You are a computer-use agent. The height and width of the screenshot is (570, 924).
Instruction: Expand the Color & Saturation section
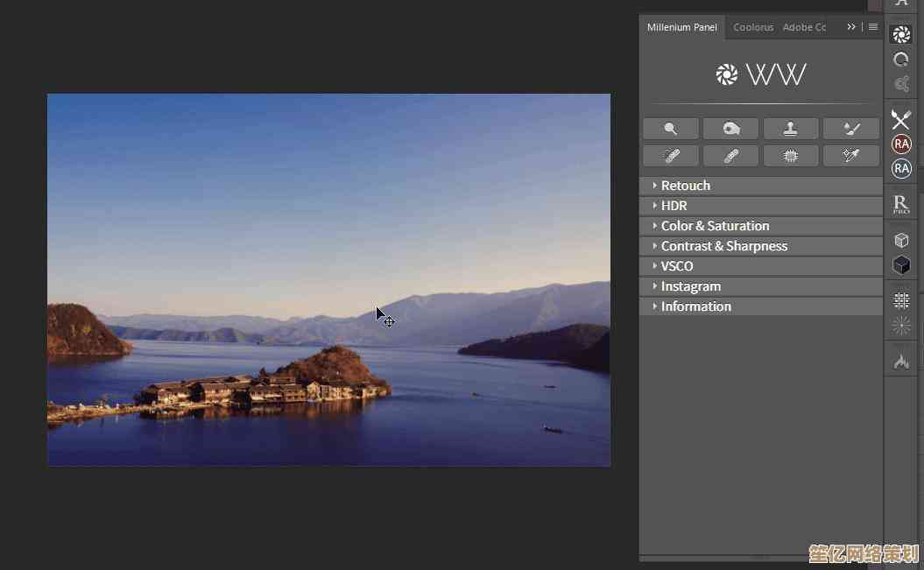click(715, 226)
